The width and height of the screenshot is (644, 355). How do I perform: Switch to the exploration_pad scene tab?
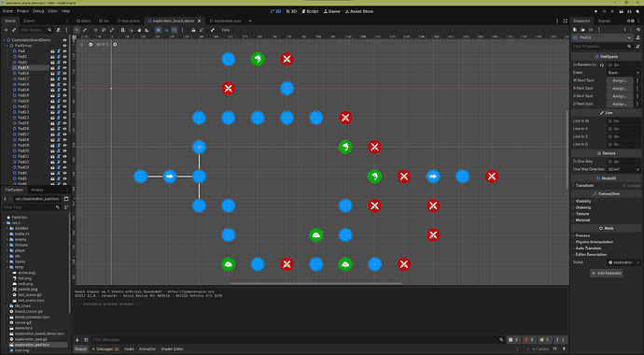tap(225, 21)
